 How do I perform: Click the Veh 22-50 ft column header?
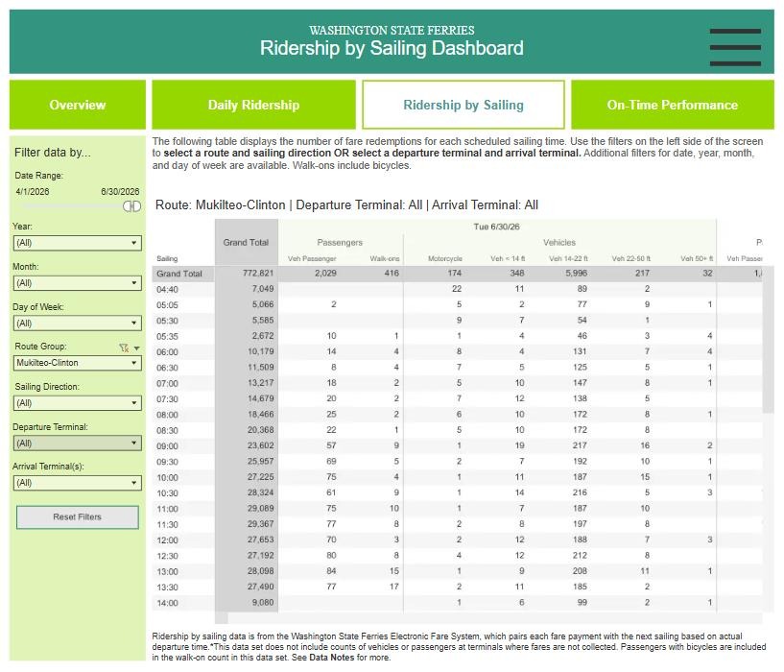[631, 258]
